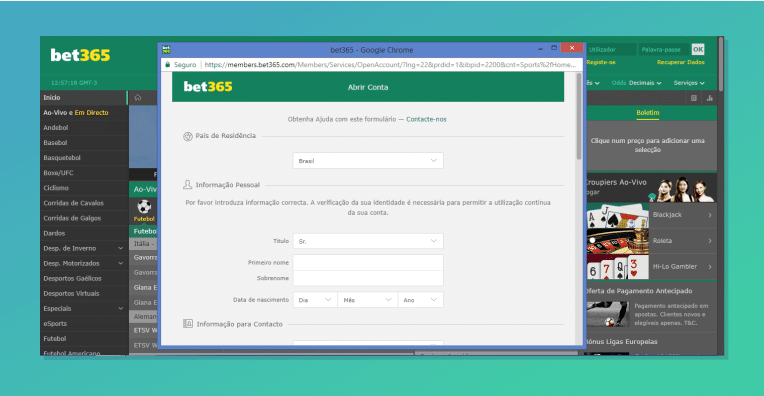Select Andebol in the sidebar

click(84, 128)
